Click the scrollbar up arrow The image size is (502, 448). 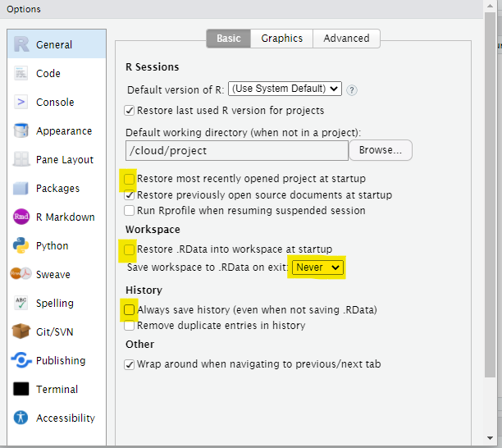pos(490,6)
